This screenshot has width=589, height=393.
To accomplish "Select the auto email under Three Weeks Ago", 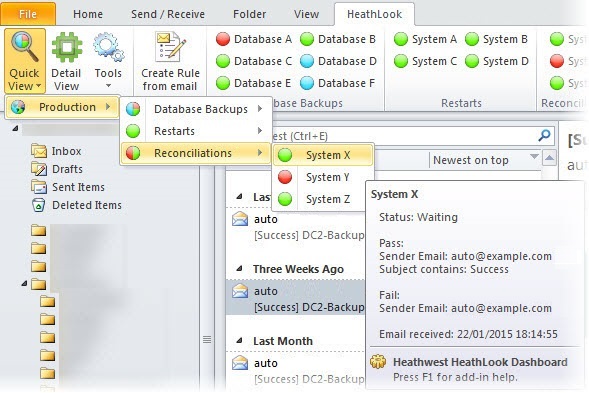I will pyautogui.click(x=296, y=298).
